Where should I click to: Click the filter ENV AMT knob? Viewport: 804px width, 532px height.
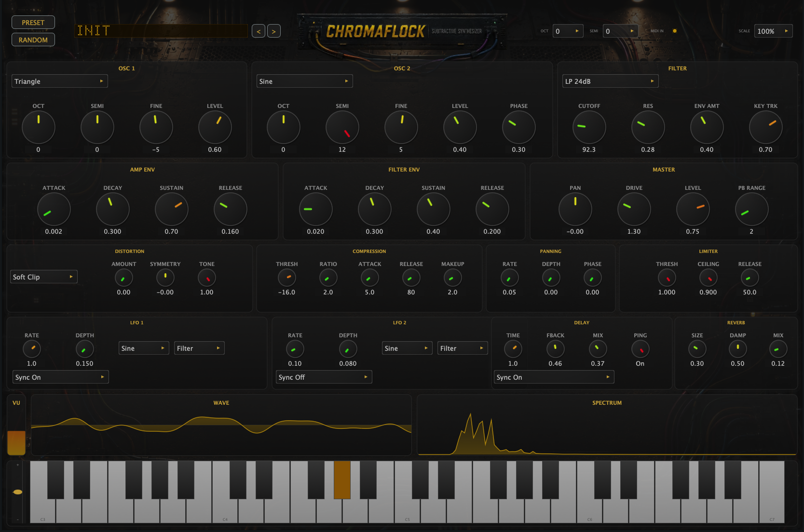point(707,127)
